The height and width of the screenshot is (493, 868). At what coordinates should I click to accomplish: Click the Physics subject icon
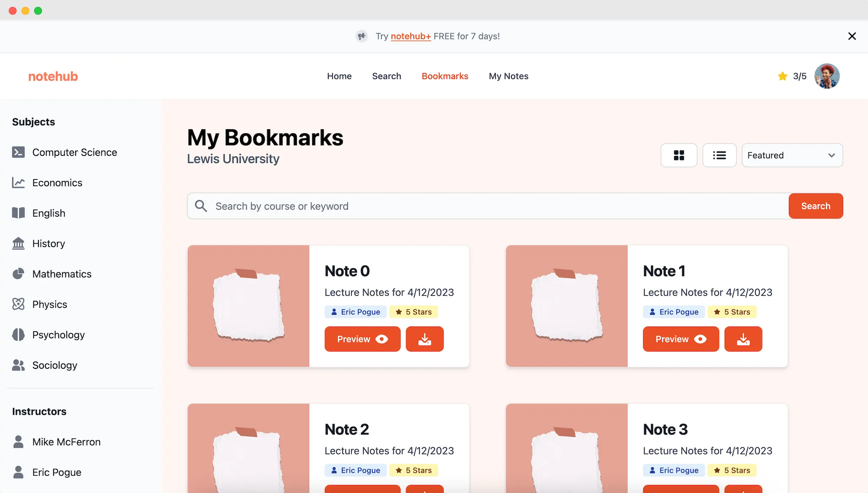point(18,304)
